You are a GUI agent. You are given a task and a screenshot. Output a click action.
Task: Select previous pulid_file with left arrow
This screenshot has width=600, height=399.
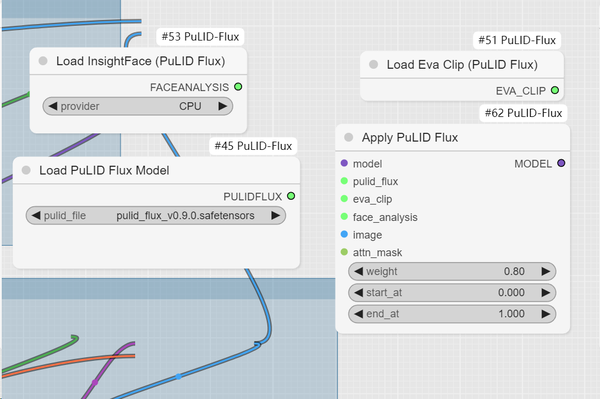pos(36,215)
